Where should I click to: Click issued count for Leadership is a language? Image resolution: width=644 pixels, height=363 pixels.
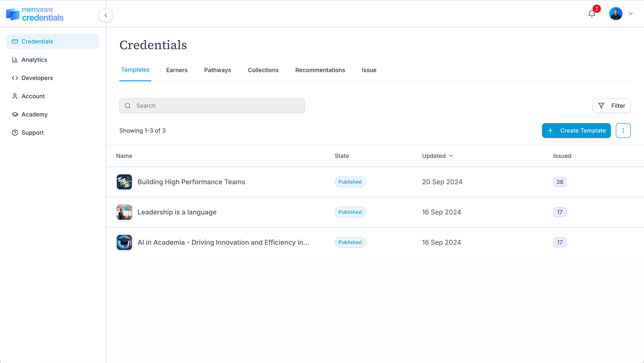pos(560,212)
